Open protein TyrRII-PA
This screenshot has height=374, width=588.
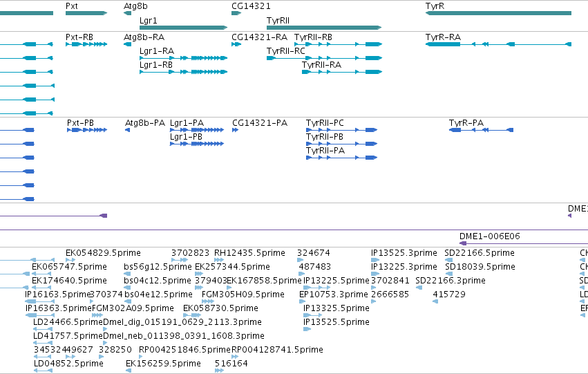pyautogui.click(x=325, y=151)
